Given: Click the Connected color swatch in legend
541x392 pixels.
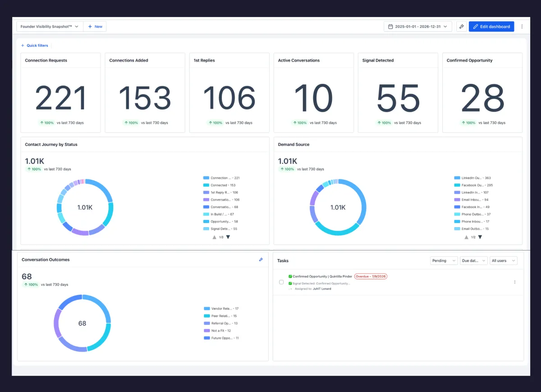Looking at the screenshot, I should (x=206, y=185).
